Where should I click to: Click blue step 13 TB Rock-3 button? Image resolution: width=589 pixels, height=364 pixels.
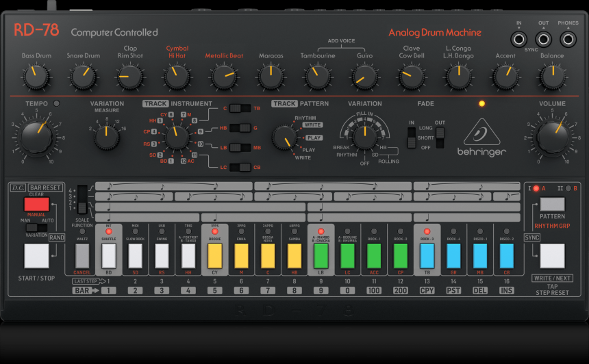point(427,256)
